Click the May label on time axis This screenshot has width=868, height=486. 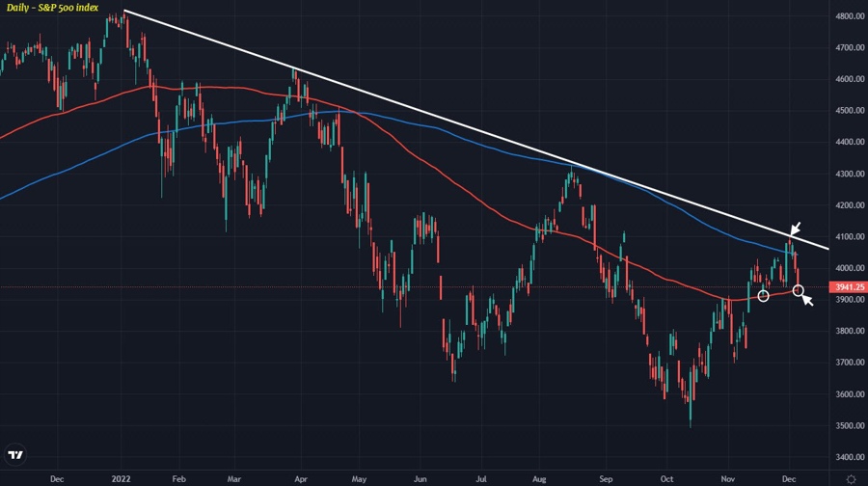coord(359,479)
